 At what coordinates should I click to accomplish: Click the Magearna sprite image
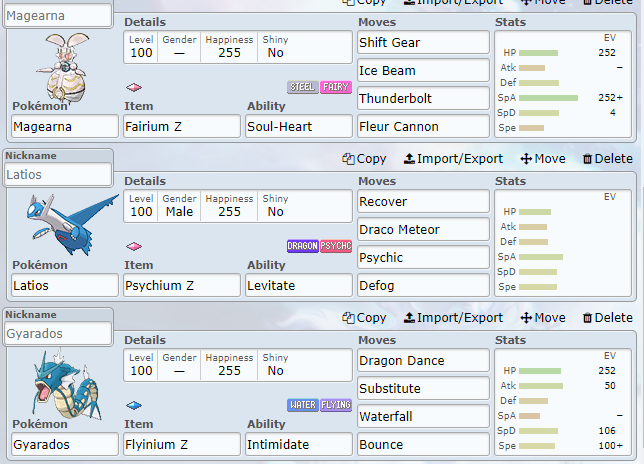pos(64,66)
